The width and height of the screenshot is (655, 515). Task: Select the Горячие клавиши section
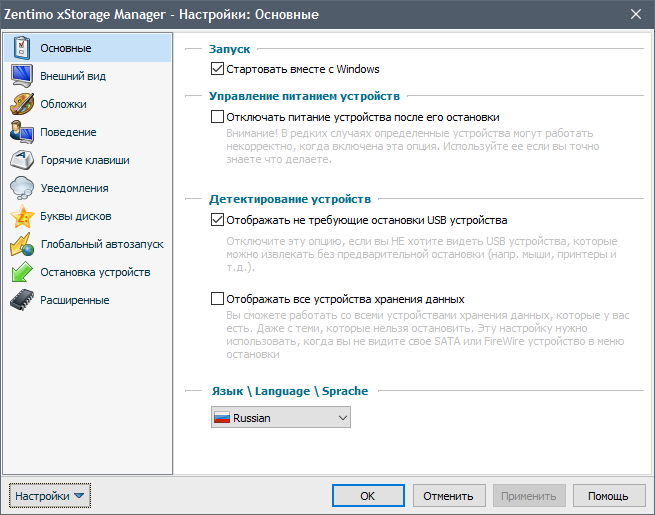[88, 160]
